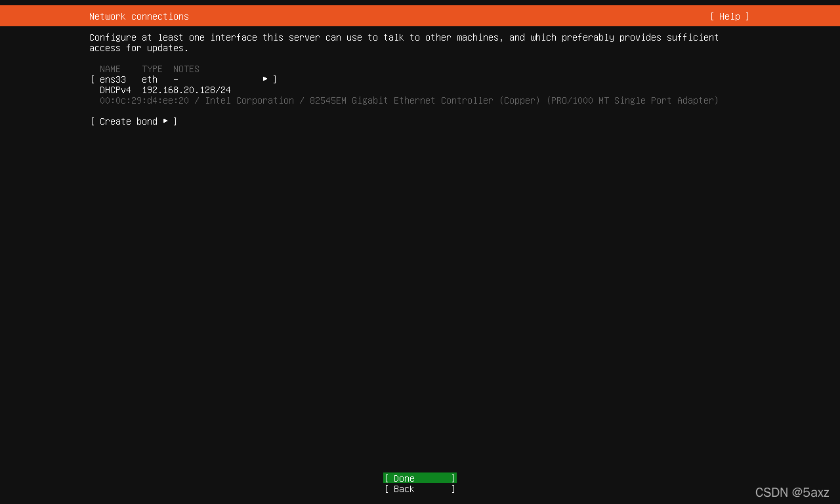The width and height of the screenshot is (840, 504).
Task: Click the NAME column header
Action: [110, 69]
